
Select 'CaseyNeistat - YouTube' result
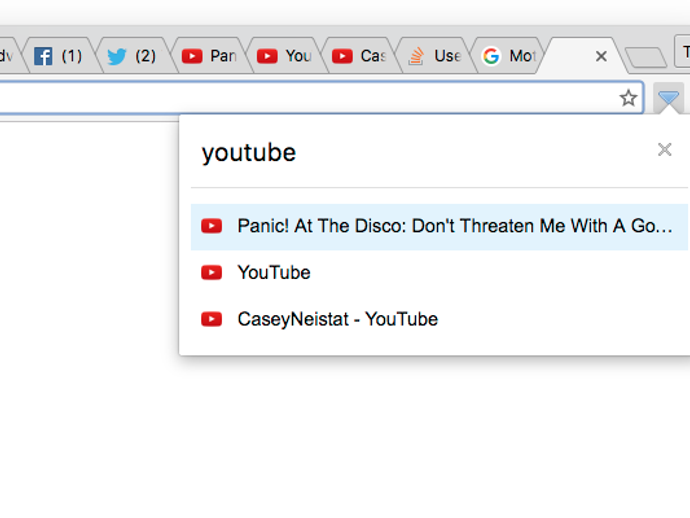(439, 320)
